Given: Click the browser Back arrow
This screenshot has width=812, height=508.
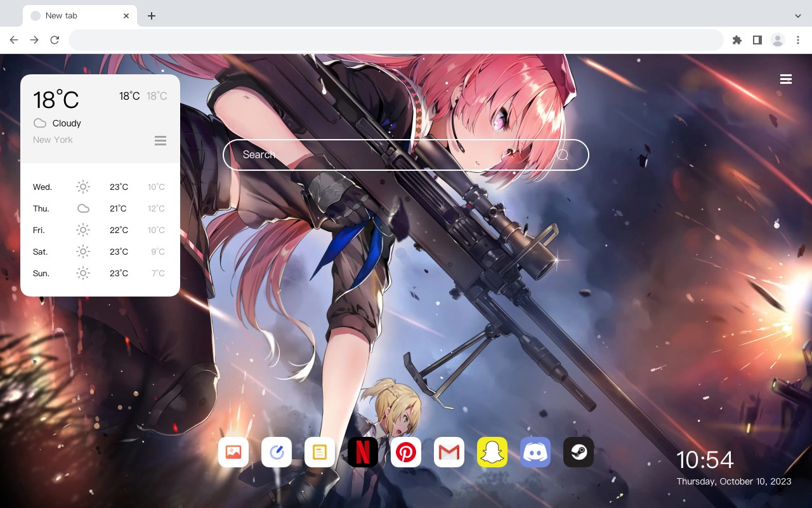Looking at the screenshot, I should tap(14, 40).
